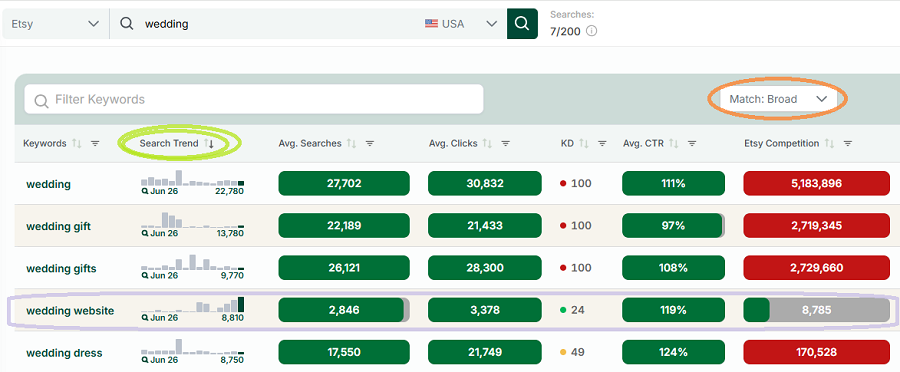Click the 2,719,345 competition value
The height and width of the screenshot is (372, 900).
point(817,226)
